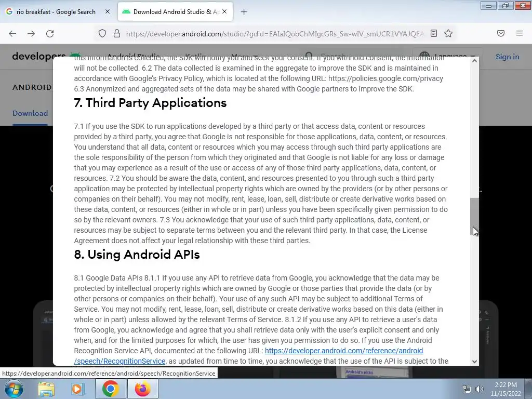Image resolution: width=532 pixels, height=399 pixels.
Task: Launch Windows Media Player from taskbar
Action: (77, 389)
